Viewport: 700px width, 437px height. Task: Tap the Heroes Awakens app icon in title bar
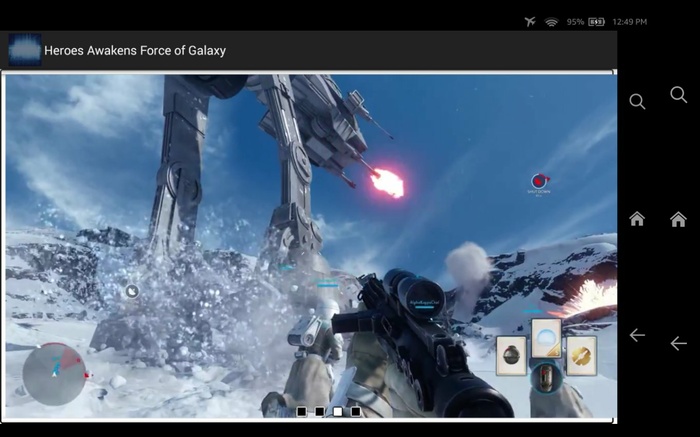click(25, 50)
